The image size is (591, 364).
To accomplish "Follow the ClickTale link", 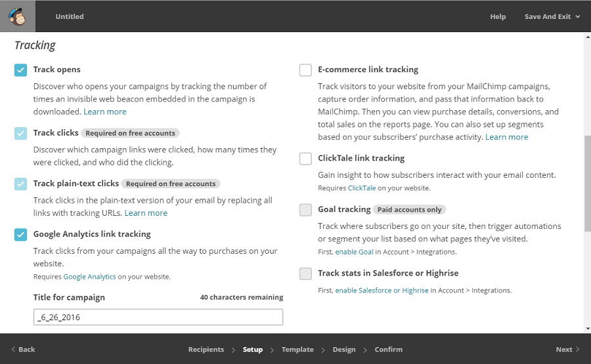I will pyautogui.click(x=361, y=188).
